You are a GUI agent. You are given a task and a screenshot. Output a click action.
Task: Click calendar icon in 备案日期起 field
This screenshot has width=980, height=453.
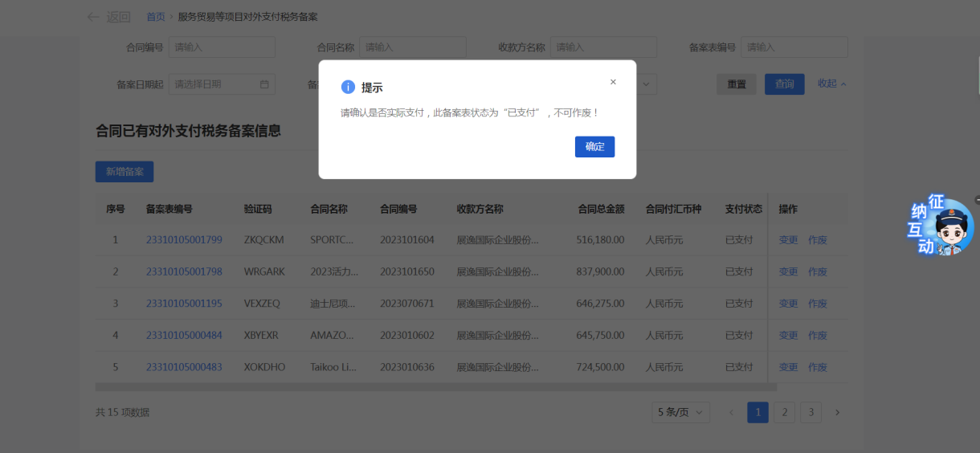(264, 84)
